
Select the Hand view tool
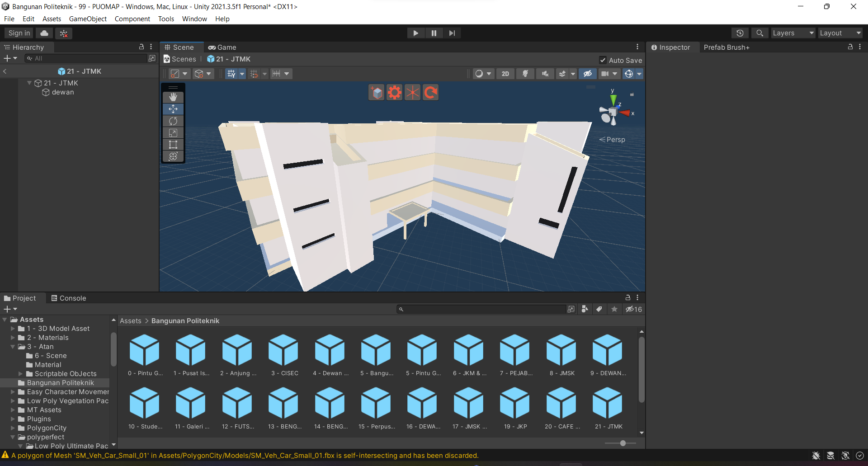[x=173, y=97]
